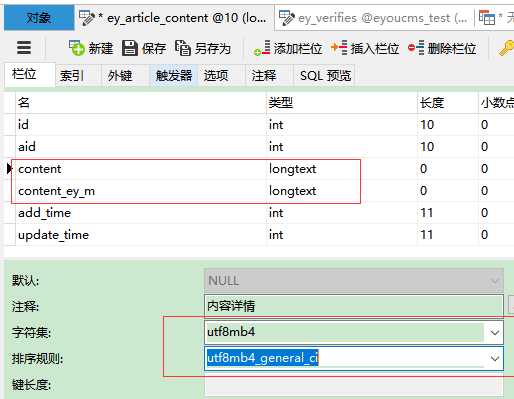
Task: Click the int type of aid row
Action: point(342,147)
